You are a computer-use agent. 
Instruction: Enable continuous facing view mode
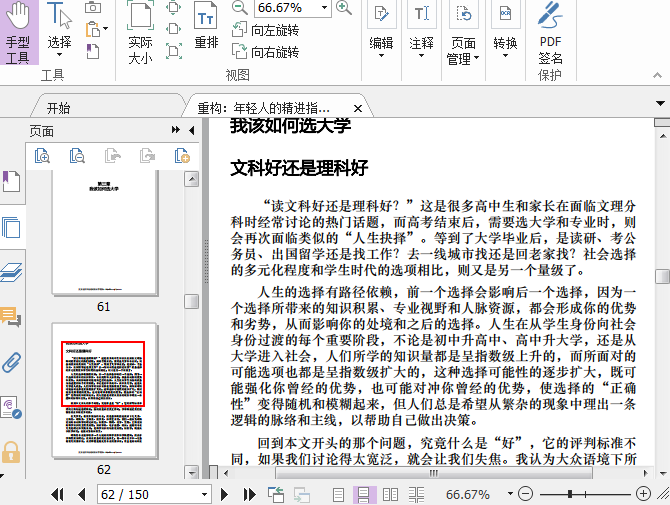tap(416, 495)
